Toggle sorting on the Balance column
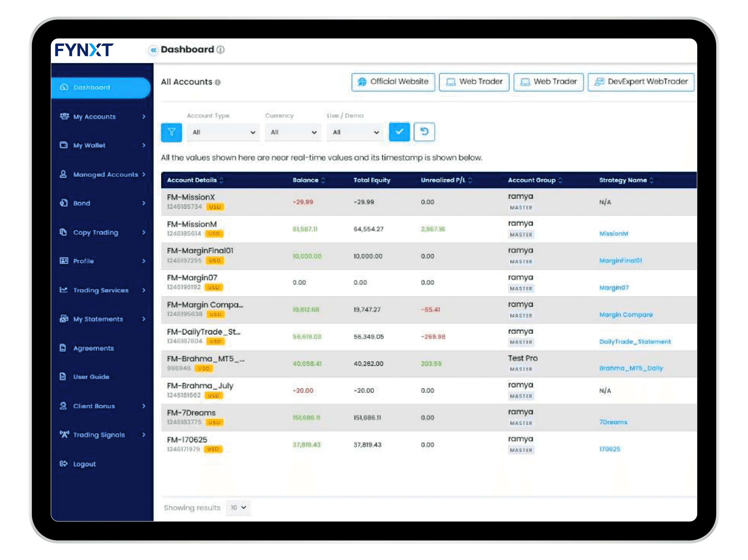This screenshot has width=748, height=560. (x=324, y=180)
